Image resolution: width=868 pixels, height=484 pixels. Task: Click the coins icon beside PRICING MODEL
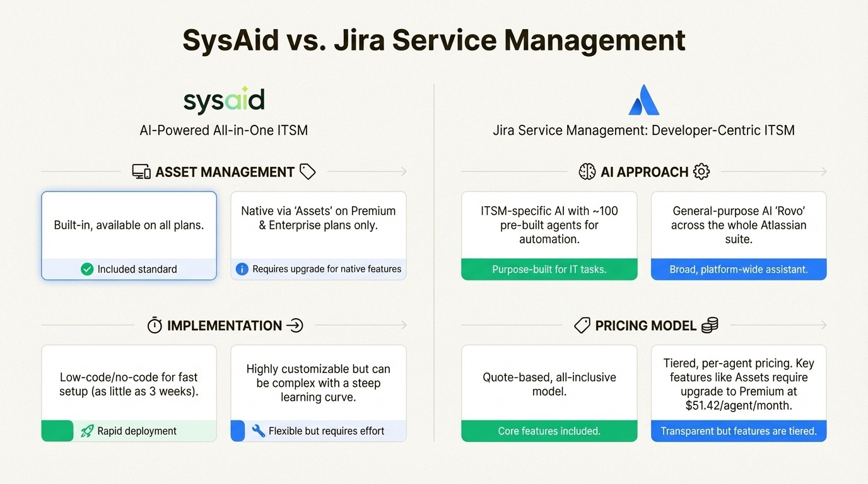pos(709,325)
